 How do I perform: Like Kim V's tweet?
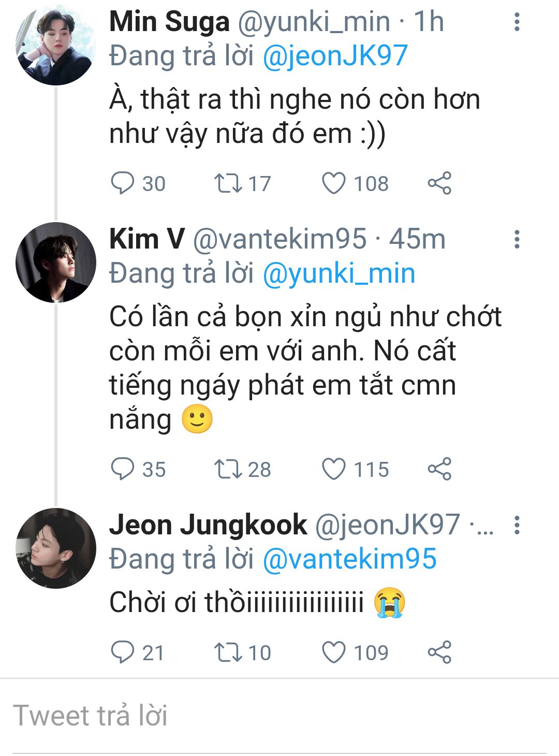334,469
